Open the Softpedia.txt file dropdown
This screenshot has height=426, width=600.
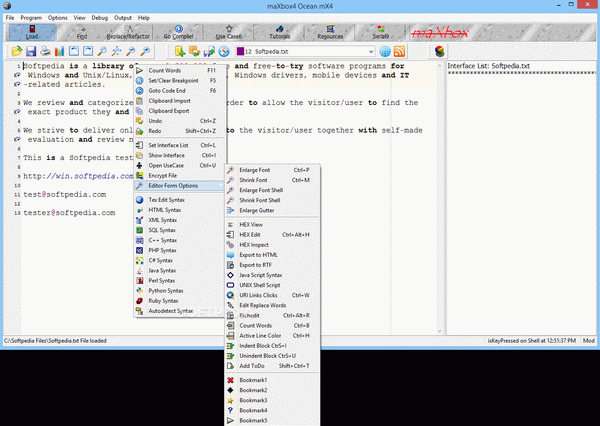(x=371, y=51)
